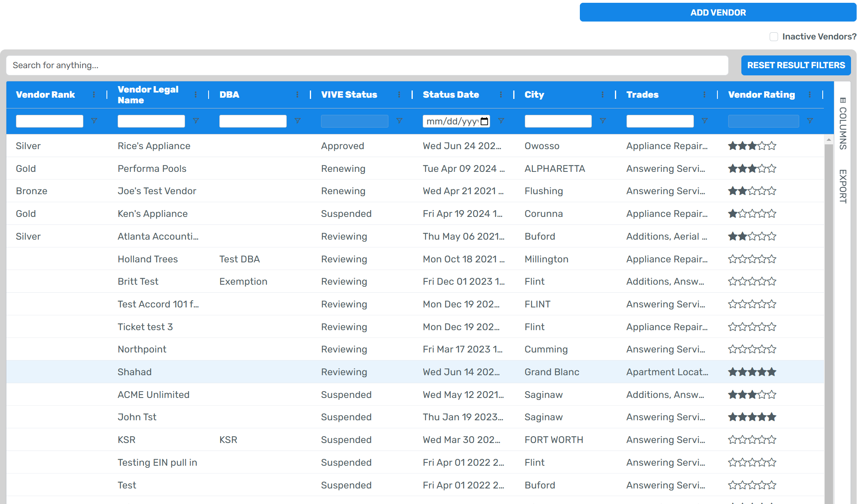Image resolution: width=857 pixels, height=504 pixels.
Task: Click the Test DBA cell
Action: click(x=239, y=259)
